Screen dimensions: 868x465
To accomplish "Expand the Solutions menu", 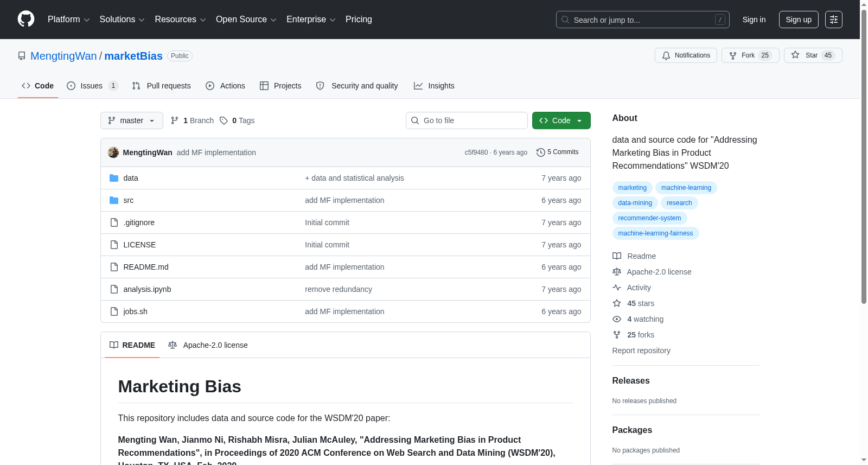I will tap(122, 20).
